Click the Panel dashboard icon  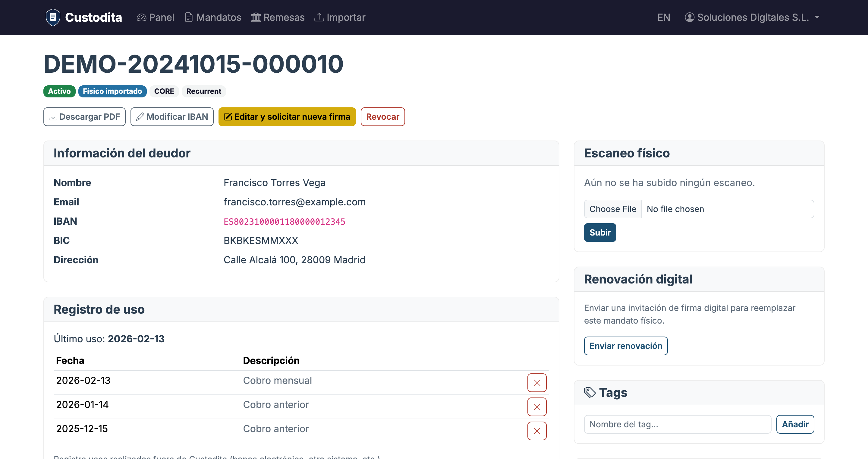pyautogui.click(x=142, y=17)
